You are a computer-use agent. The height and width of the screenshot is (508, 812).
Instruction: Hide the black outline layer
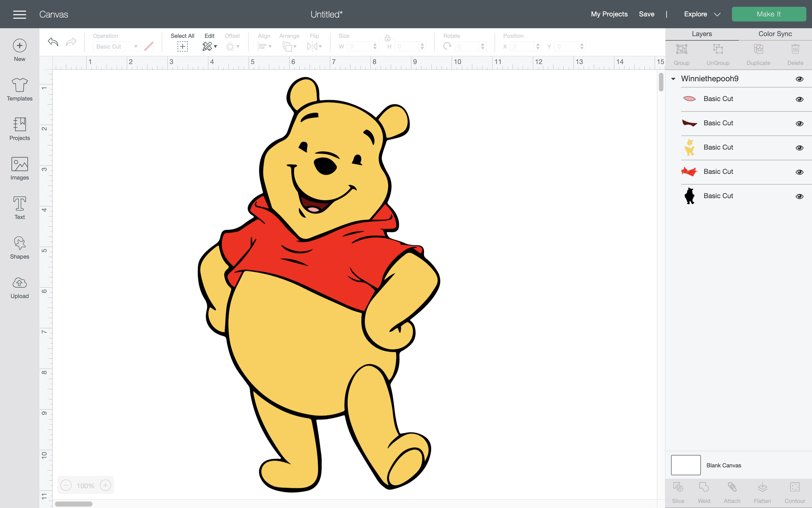[x=800, y=196]
